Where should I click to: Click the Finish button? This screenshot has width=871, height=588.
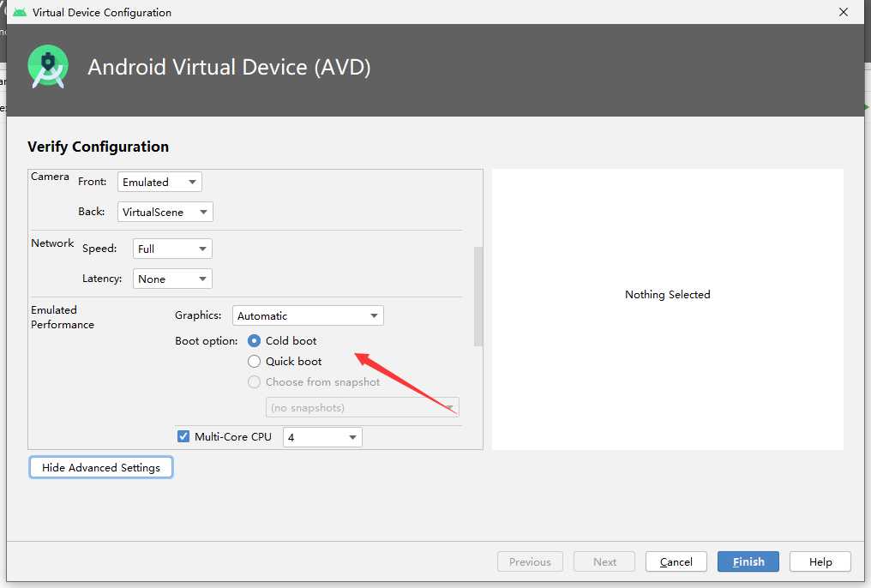[x=748, y=562]
